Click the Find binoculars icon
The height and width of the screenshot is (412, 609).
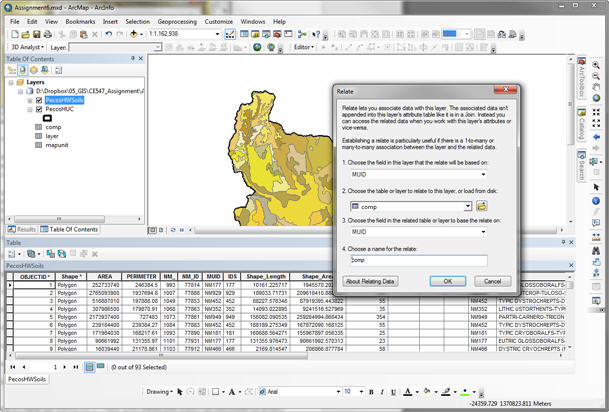click(596, 251)
